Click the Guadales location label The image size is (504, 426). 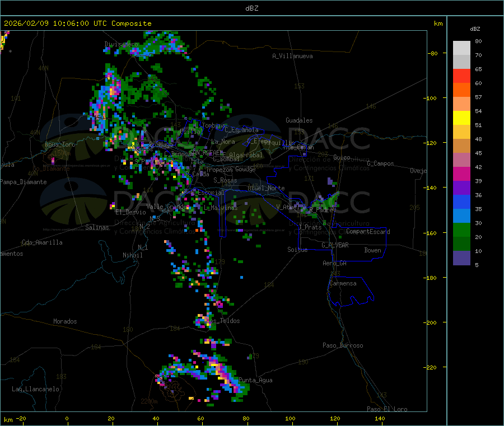pyautogui.click(x=299, y=120)
